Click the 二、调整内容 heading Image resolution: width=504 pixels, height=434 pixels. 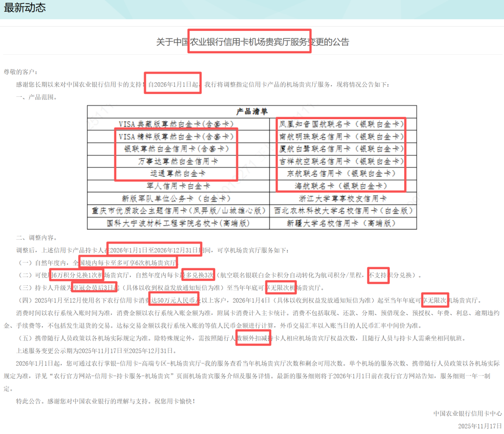click(x=37, y=237)
